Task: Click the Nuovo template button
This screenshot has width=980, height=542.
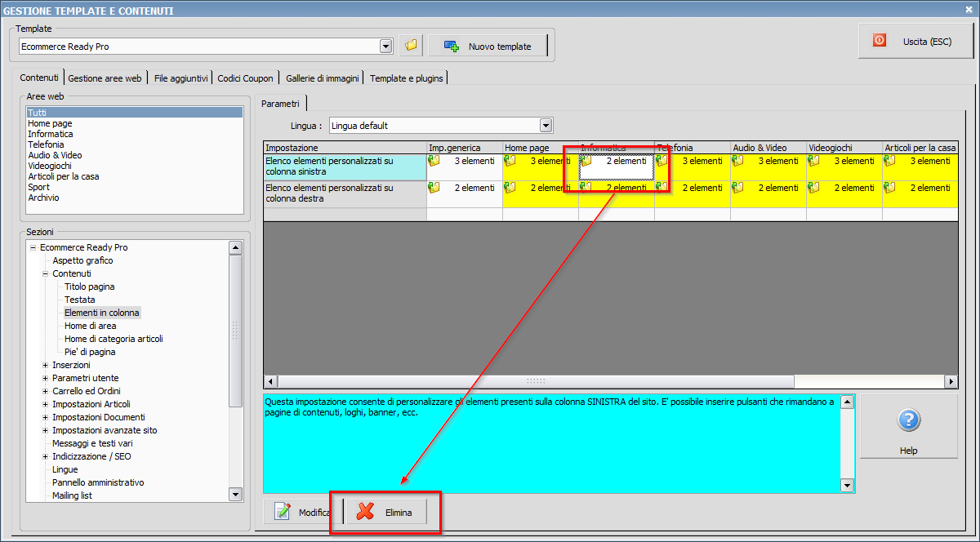Action: 488,47
